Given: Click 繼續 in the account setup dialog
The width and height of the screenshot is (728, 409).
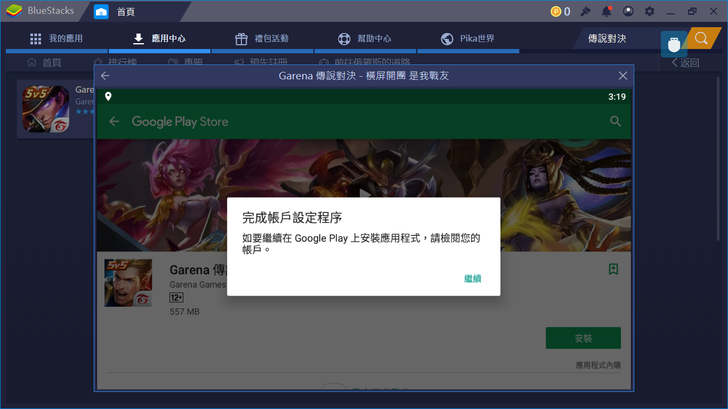Looking at the screenshot, I should (x=473, y=279).
